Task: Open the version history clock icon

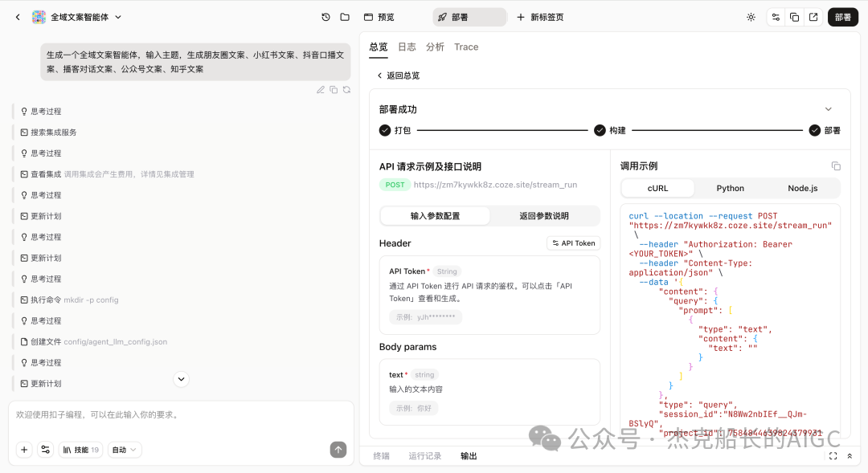Action: (x=325, y=17)
